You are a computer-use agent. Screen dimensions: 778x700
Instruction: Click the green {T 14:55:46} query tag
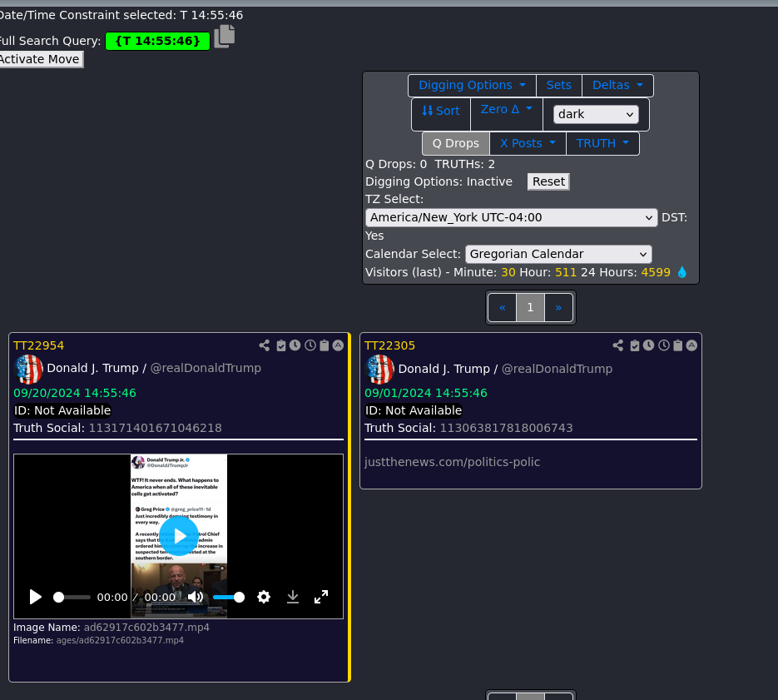point(157,41)
